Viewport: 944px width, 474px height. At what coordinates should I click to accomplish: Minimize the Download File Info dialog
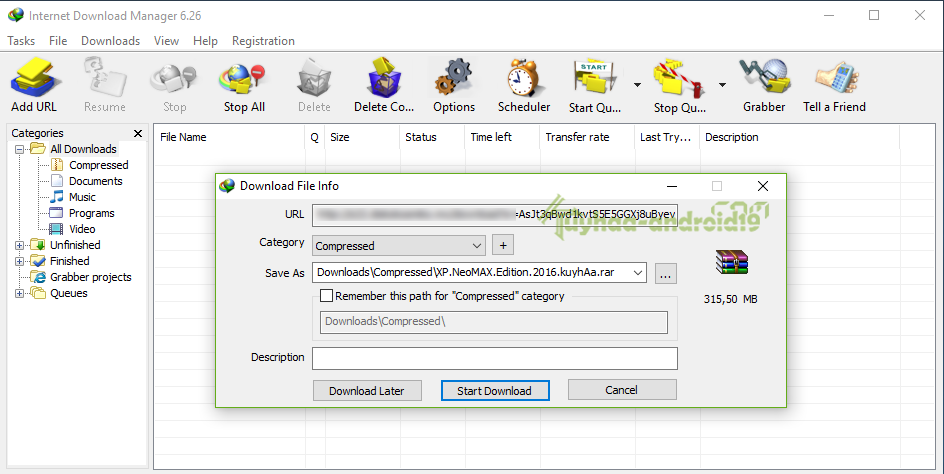[672, 186]
